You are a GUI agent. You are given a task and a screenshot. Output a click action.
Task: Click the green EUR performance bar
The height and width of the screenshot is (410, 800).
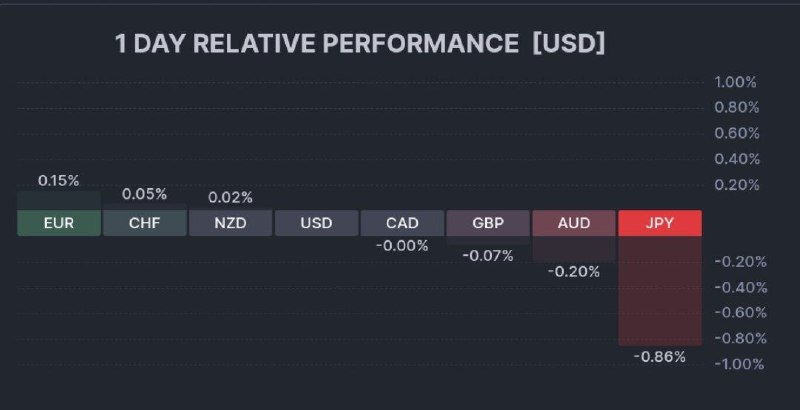[59, 200]
